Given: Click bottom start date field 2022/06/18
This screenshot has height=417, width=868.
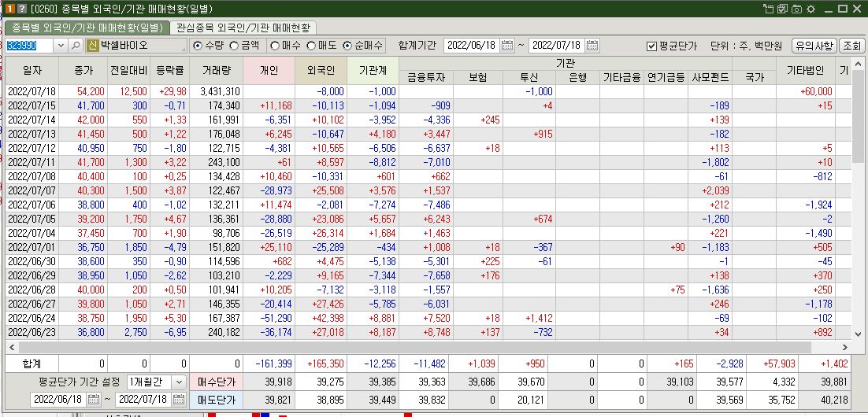Looking at the screenshot, I should coord(58,400).
